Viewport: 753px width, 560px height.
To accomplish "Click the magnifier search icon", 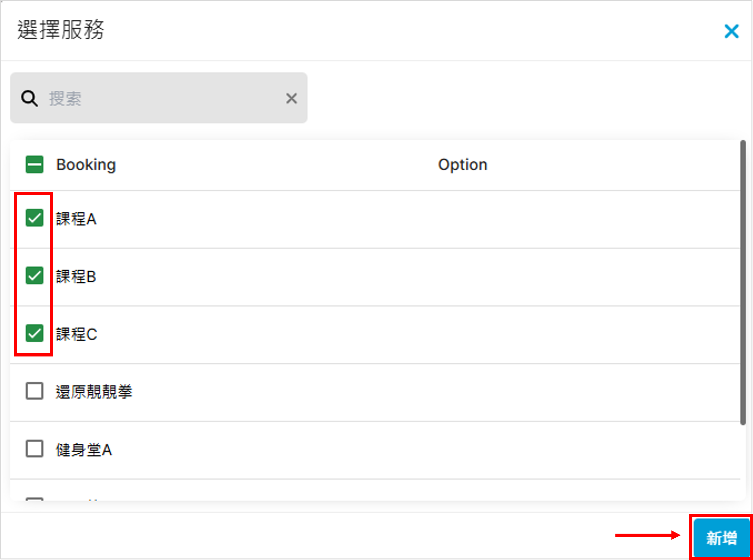I will (x=29, y=99).
